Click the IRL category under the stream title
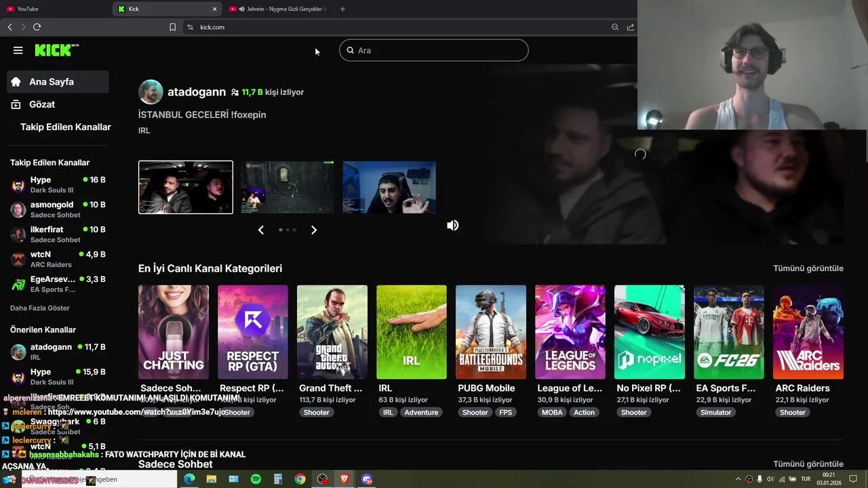This screenshot has width=868, height=488. [144, 130]
